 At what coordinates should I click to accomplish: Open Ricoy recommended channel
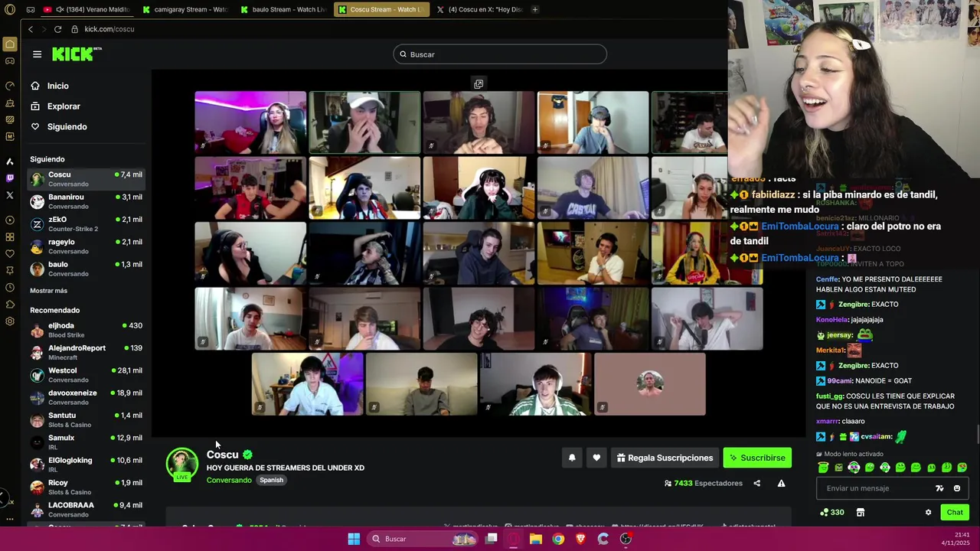86,487
